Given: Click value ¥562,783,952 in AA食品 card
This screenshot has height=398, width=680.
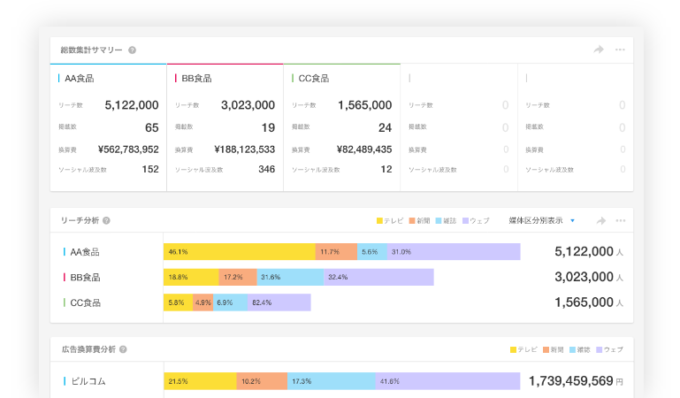Looking at the screenshot, I should tap(128, 150).
